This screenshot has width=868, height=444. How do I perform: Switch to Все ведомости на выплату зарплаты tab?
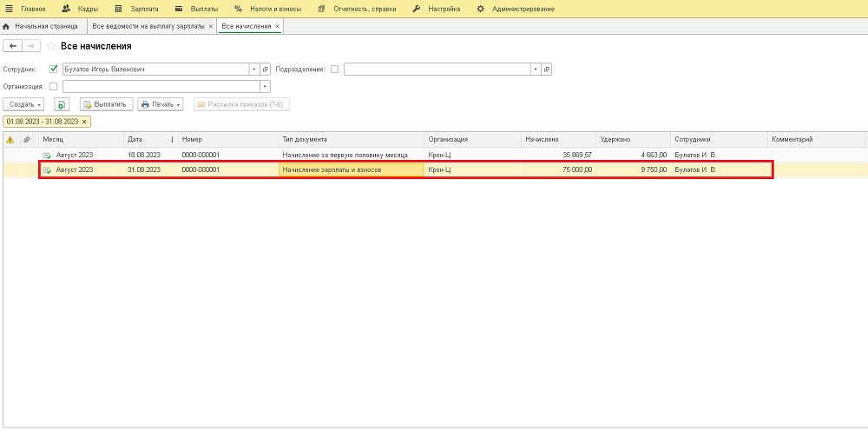point(148,27)
